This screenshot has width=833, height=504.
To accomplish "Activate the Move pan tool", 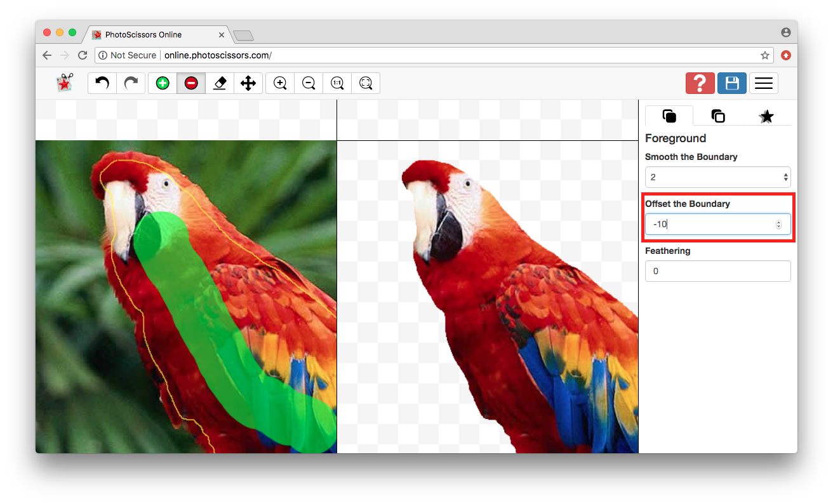I will pos(248,83).
